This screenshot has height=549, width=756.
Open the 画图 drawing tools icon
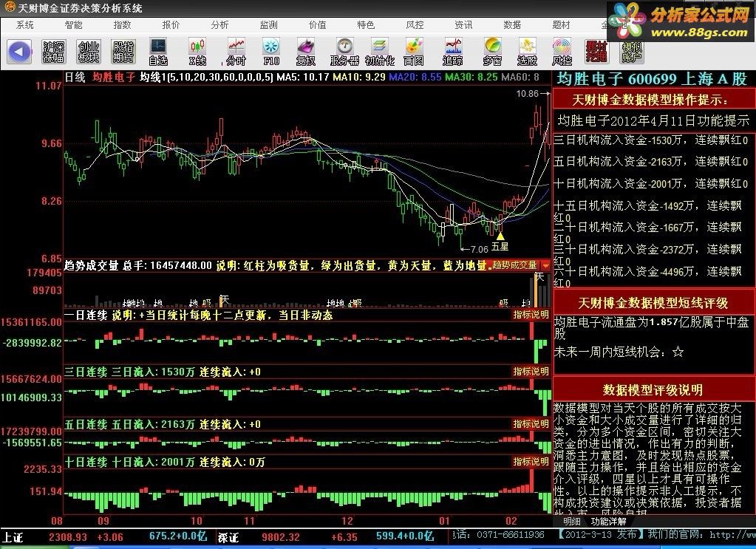click(x=414, y=52)
